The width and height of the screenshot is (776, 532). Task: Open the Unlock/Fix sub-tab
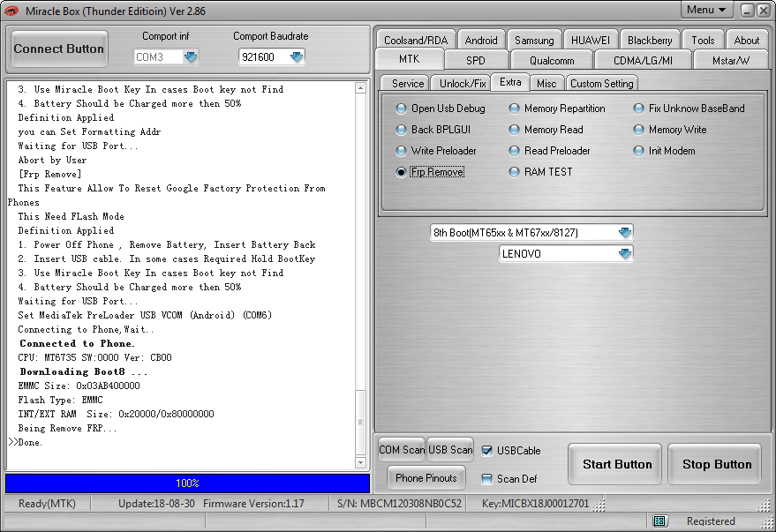(x=463, y=84)
